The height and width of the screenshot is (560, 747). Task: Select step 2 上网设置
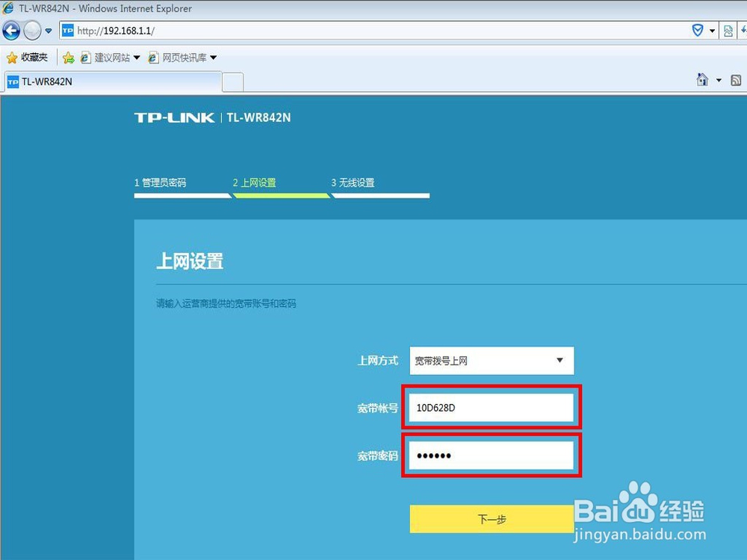tap(255, 182)
